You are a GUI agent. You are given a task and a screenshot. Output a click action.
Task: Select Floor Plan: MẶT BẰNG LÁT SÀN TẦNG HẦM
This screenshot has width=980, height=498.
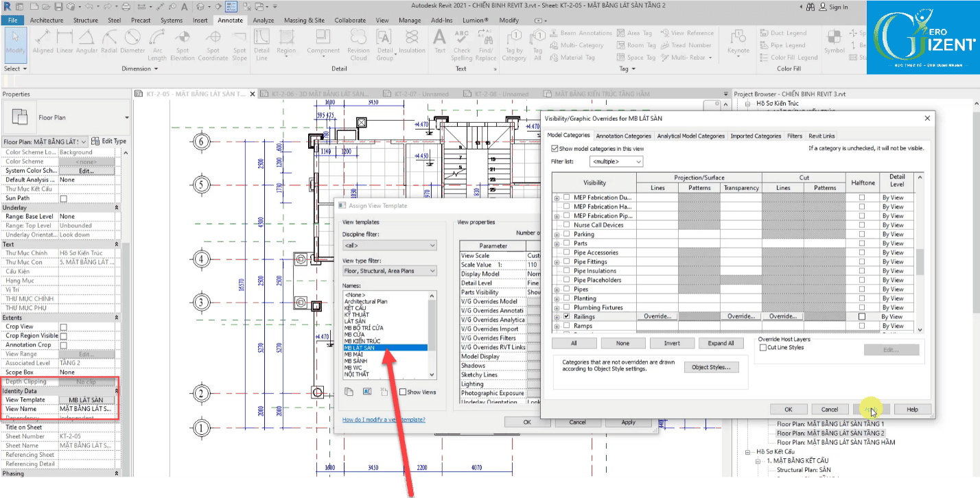coord(836,442)
